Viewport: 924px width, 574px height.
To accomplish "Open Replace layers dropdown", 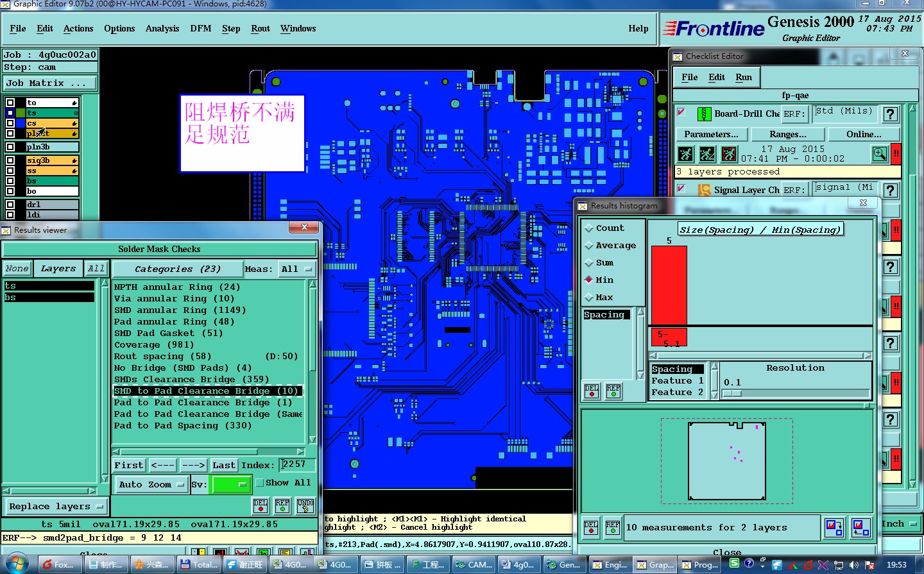I will 56,507.
